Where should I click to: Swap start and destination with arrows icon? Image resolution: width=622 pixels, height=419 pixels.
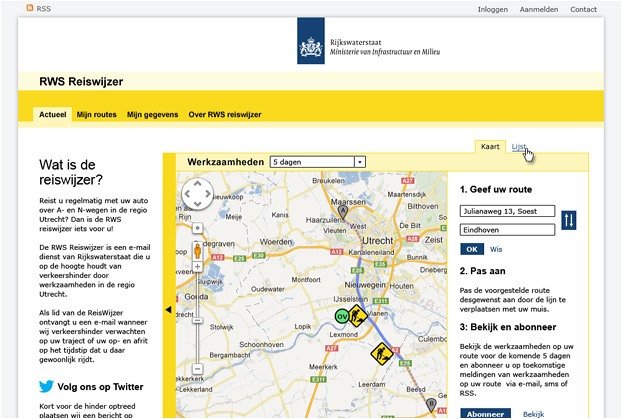point(569,220)
